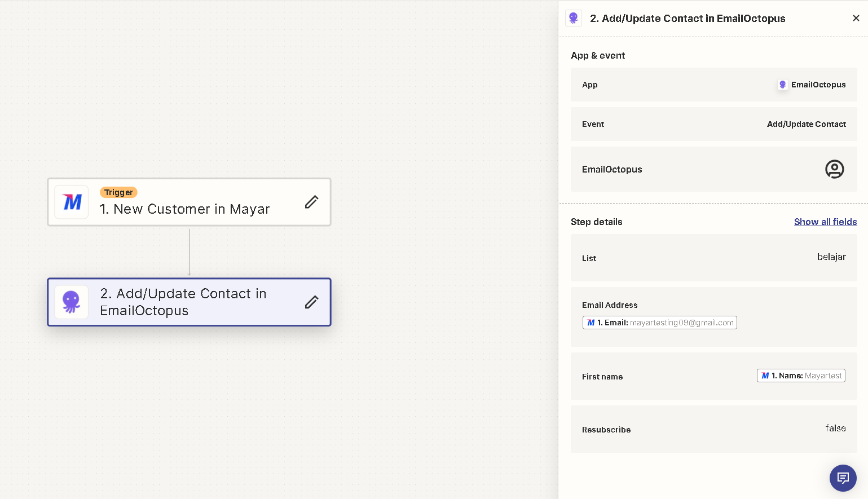
Task: Click the App row showing EmailOctopus
Action: pos(714,85)
